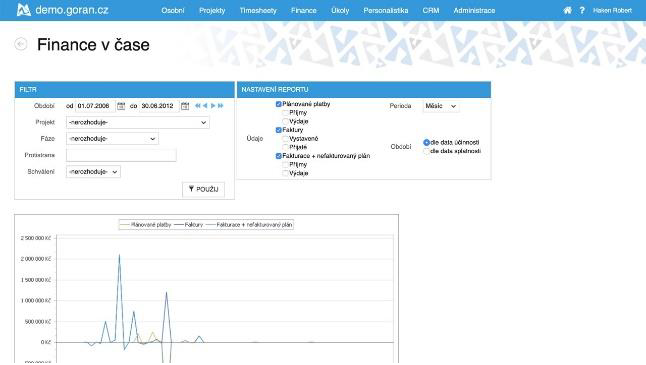Jump to first period double-left arrow
The height and width of the screenshot is (365, 646).
(198, 106)
